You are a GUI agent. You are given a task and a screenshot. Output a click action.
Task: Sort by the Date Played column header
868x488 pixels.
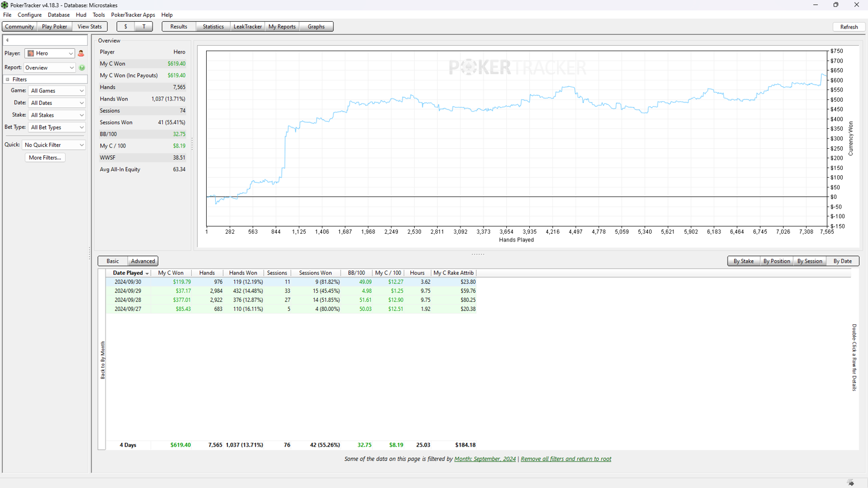pyautogui.click(x=128, y=273)
